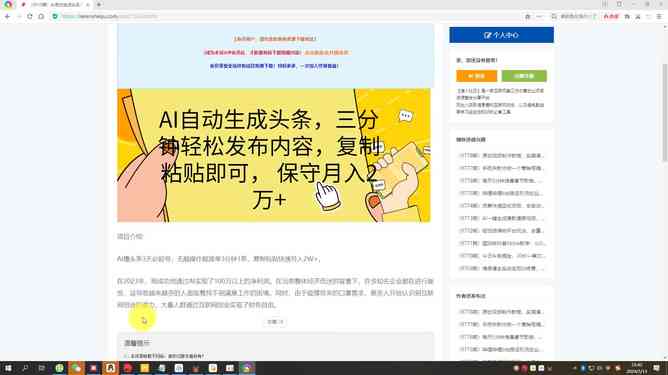Click the green register button in sidebar
This screenshot has width=668, height=375.
pyautogui.click(x=524, y=76)
